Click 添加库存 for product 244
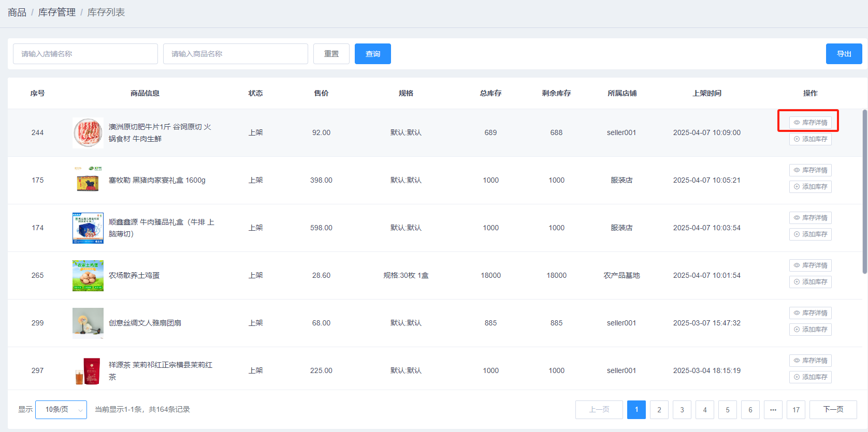 pyautogui.click(x=810, y=139)
